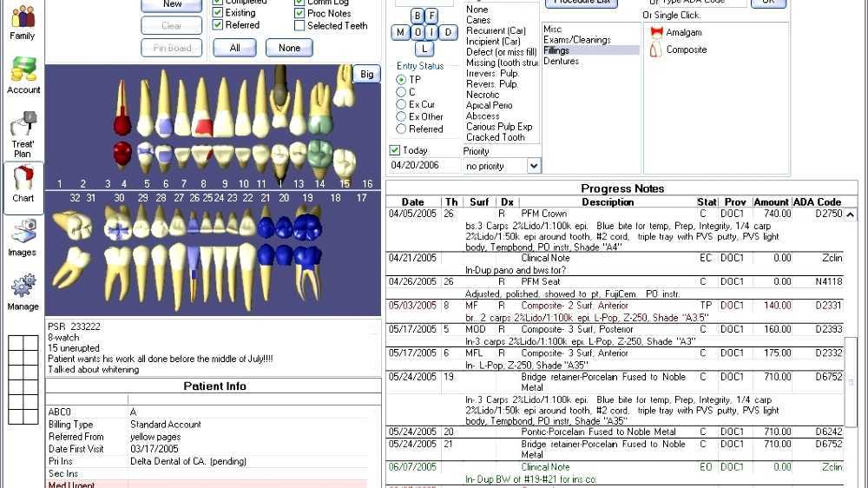Click the Clear button
Image resolution: width=868 pixels, height=488 pixels.
[172, 25]
